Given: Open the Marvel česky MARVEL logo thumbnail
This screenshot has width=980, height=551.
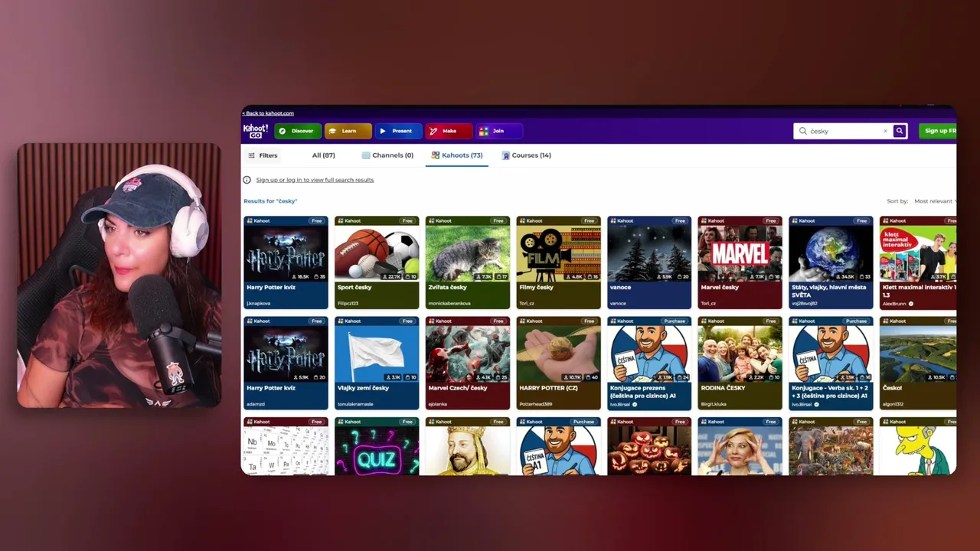Looking at the screenshot, I should pos(740,253).
